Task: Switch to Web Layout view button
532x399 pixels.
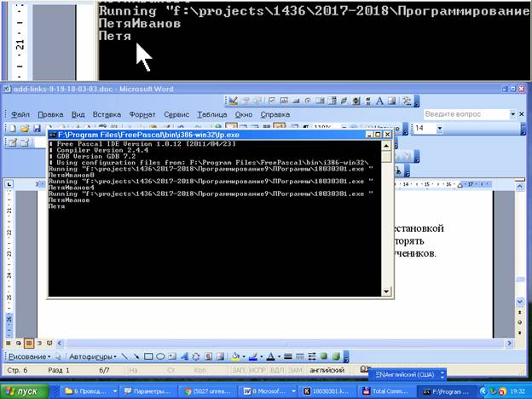Action: [18, 344]
